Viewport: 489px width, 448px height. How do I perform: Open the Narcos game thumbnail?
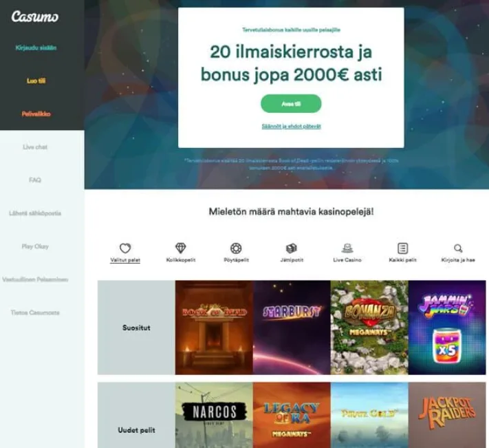pos(214,415)
